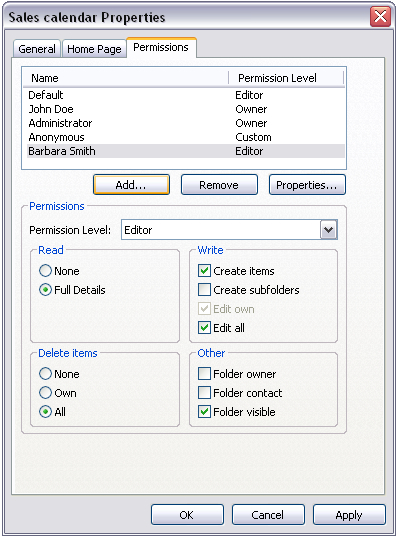Click the Permission Level combo box showing Editor

pos(229,230)
